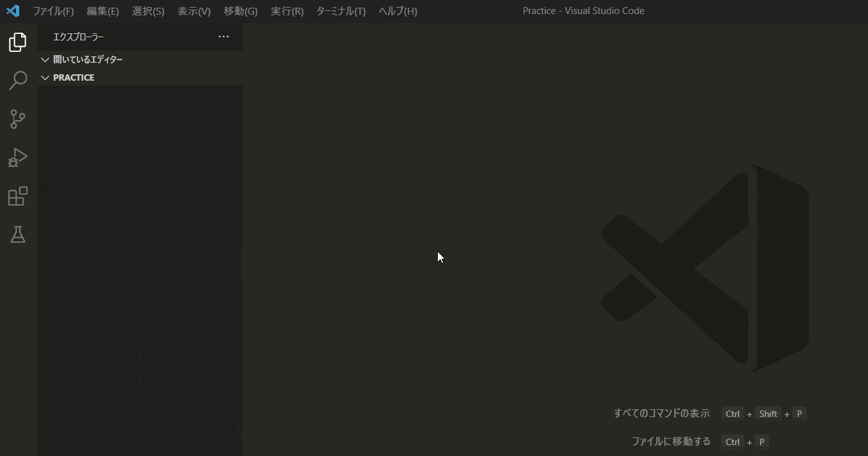Open the Run and Debug icon
Screen dimensions: 868x456
click(17, 158)
